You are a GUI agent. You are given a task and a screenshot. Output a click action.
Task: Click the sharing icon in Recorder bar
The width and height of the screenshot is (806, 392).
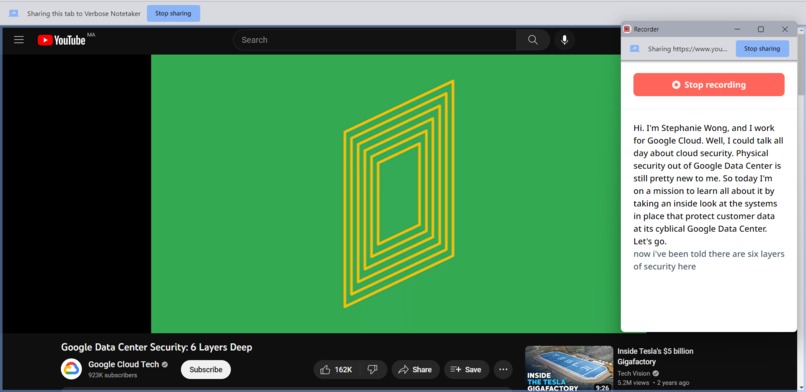click(634, 48)
